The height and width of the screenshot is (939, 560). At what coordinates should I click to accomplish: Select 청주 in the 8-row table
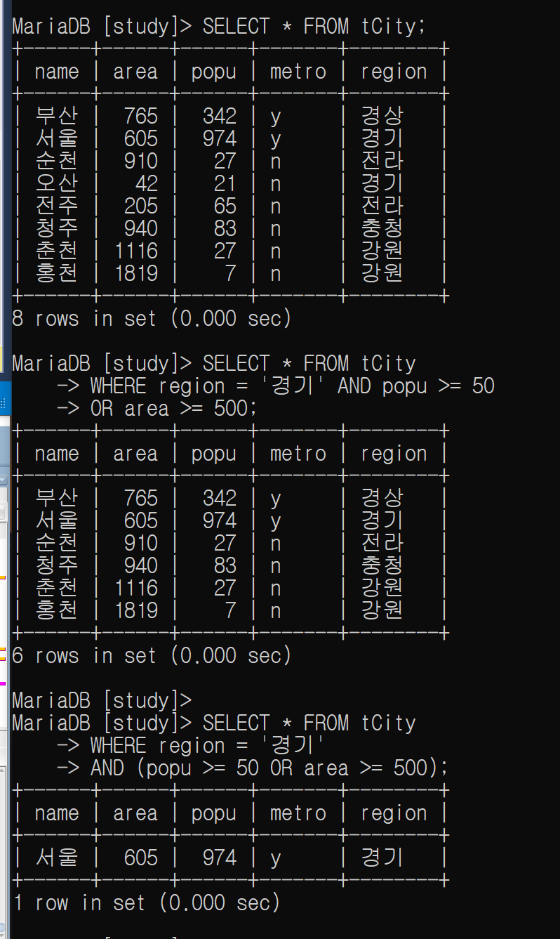[57, 229]
